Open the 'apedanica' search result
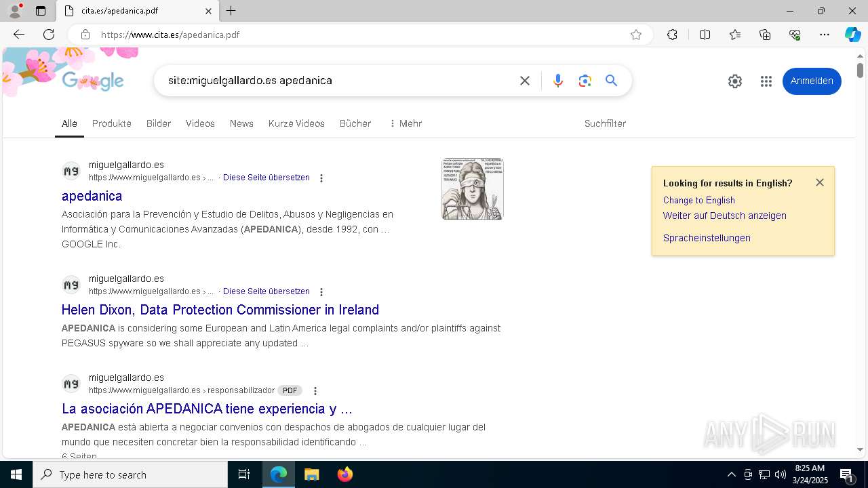This screenshot has width=868, height=488. point(92,196)
